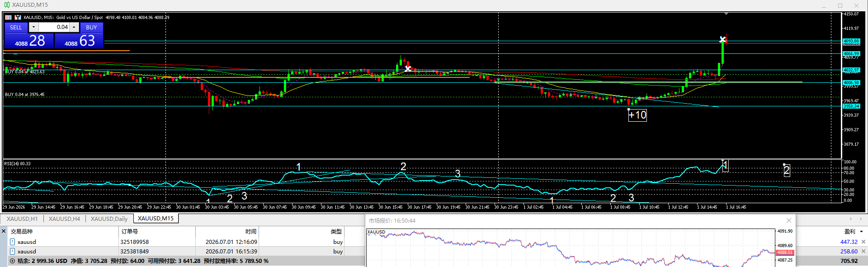The image size is (868, 267).
Task: Increase the lot volume with up arrow
Action: (x=74, y=27)
